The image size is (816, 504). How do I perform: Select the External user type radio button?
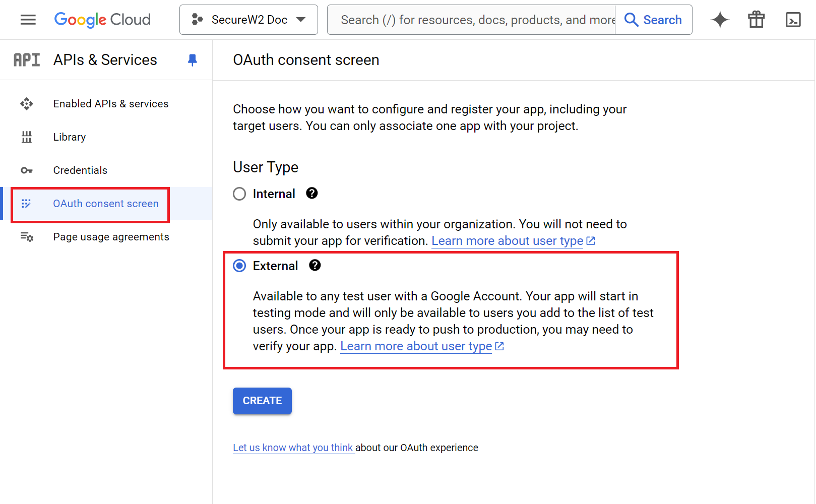click(239, 266)
